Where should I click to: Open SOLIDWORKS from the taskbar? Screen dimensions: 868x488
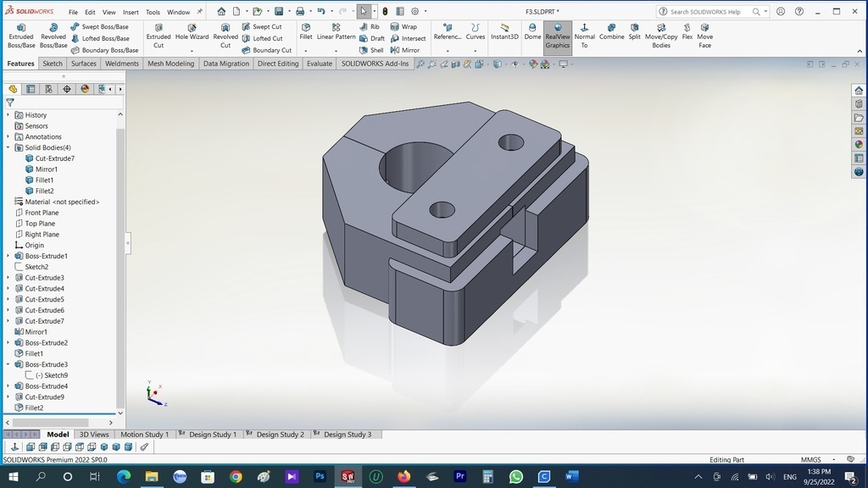click(347, 477)
